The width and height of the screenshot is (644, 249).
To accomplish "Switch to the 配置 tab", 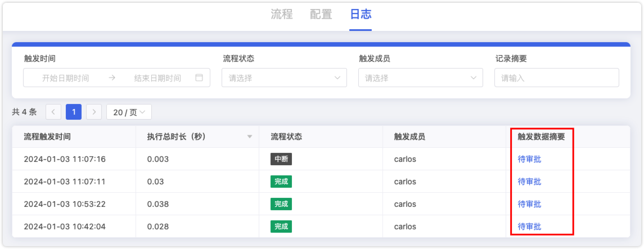I will click(x=321, y=15).
